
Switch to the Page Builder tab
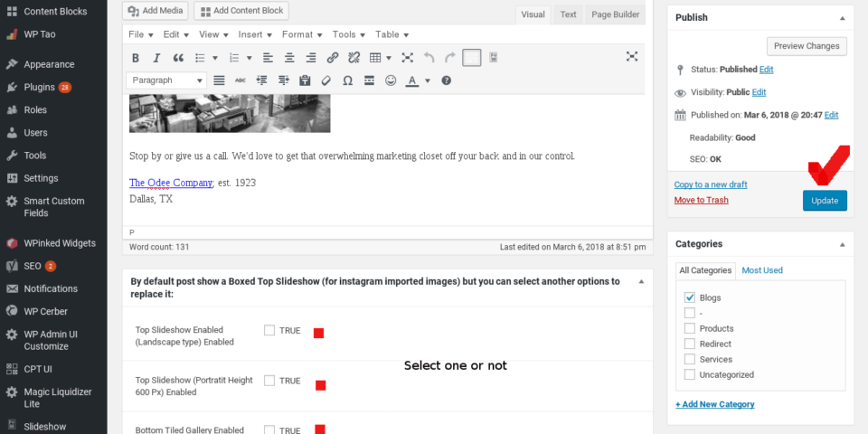615,14
